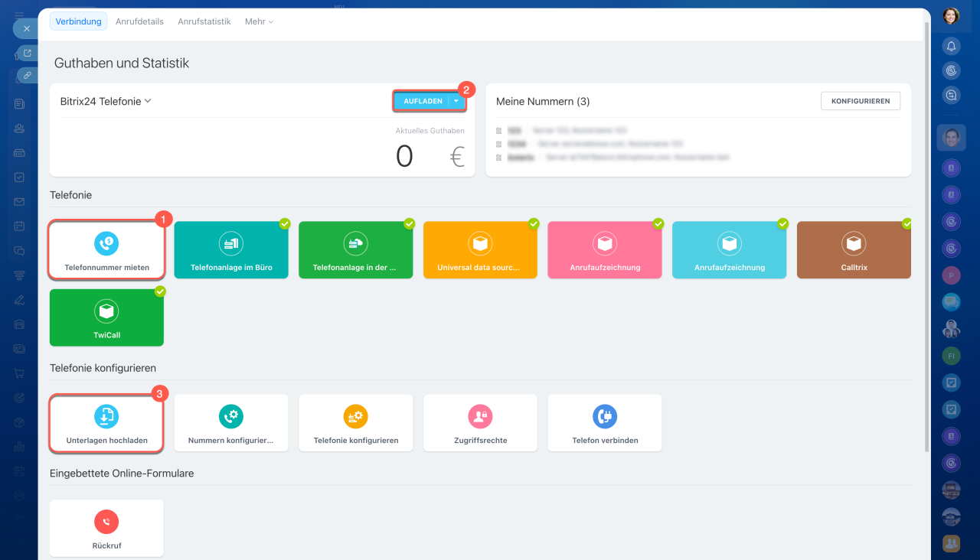This screenshot has width=980, height=560.
Task: Open the user profile avatar at top right
Action: coord(951,15)
